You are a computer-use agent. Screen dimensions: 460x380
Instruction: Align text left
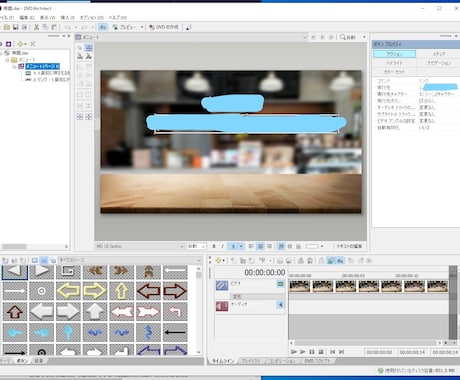[x=251, y=246]
